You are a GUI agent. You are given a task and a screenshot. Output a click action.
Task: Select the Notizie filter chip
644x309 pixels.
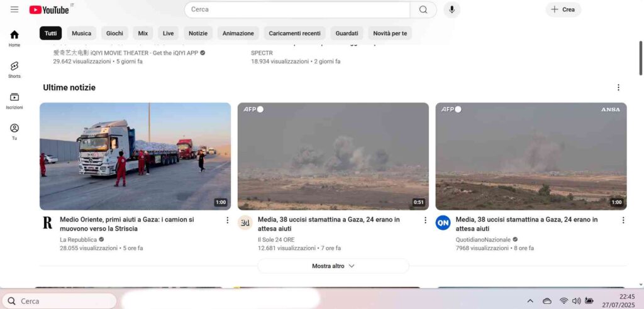pos(197,33)
